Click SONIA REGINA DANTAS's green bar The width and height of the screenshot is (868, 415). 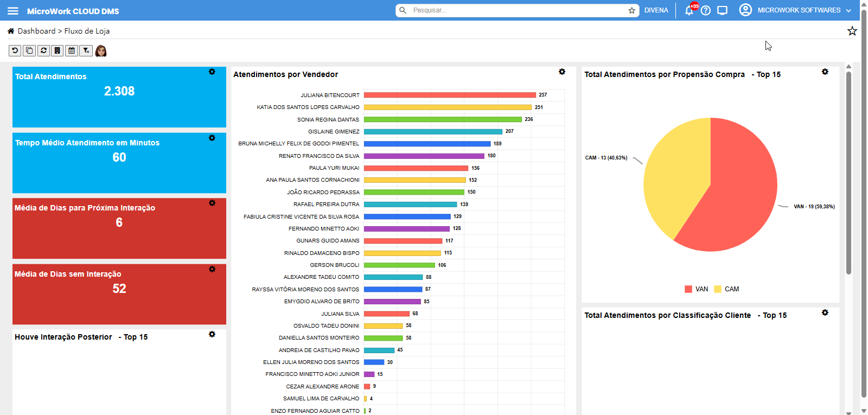point(443,119)
